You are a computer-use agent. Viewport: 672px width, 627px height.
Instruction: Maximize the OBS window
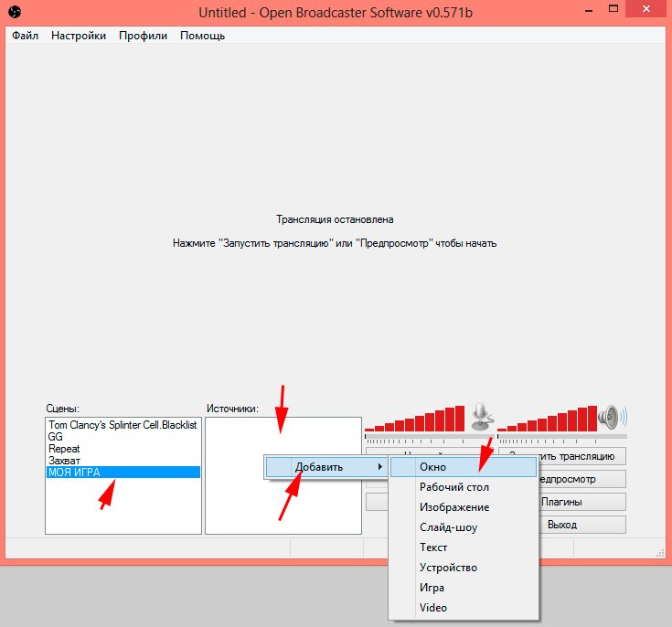tap(613, 8)
